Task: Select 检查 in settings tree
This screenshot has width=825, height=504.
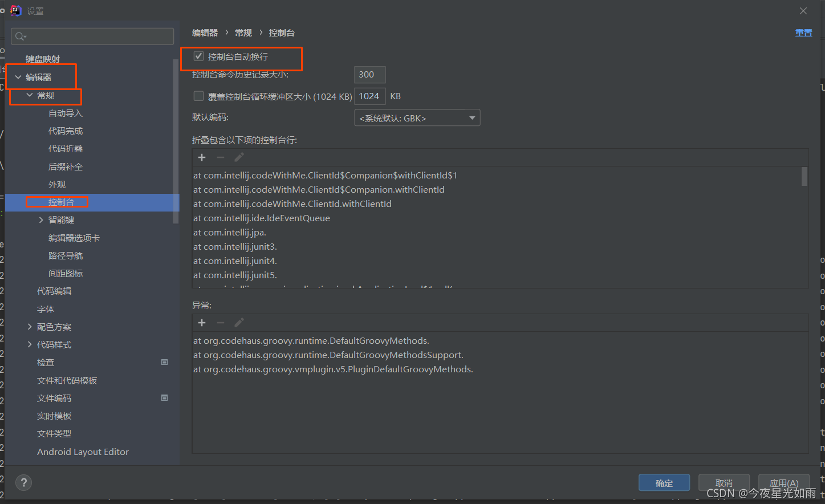Action: (46, 363)
